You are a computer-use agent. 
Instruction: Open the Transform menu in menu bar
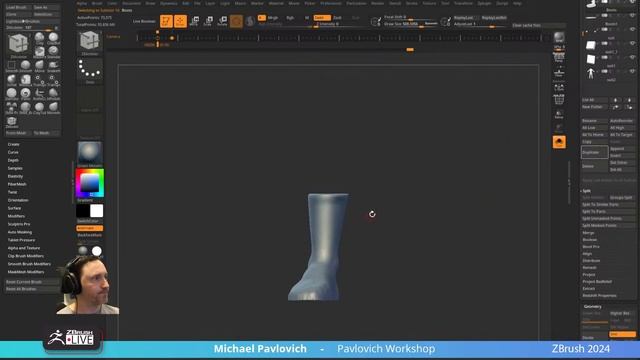[x=463, y=3]
